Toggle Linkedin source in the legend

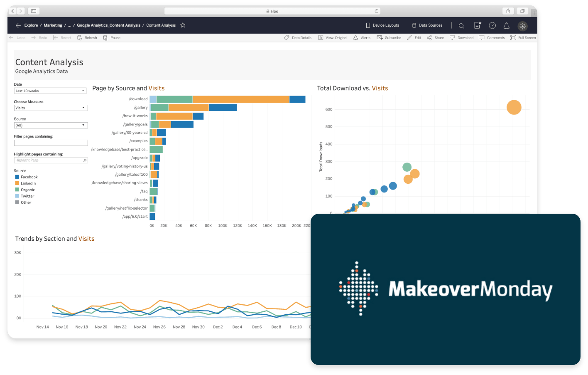click(x=28, y=183)
